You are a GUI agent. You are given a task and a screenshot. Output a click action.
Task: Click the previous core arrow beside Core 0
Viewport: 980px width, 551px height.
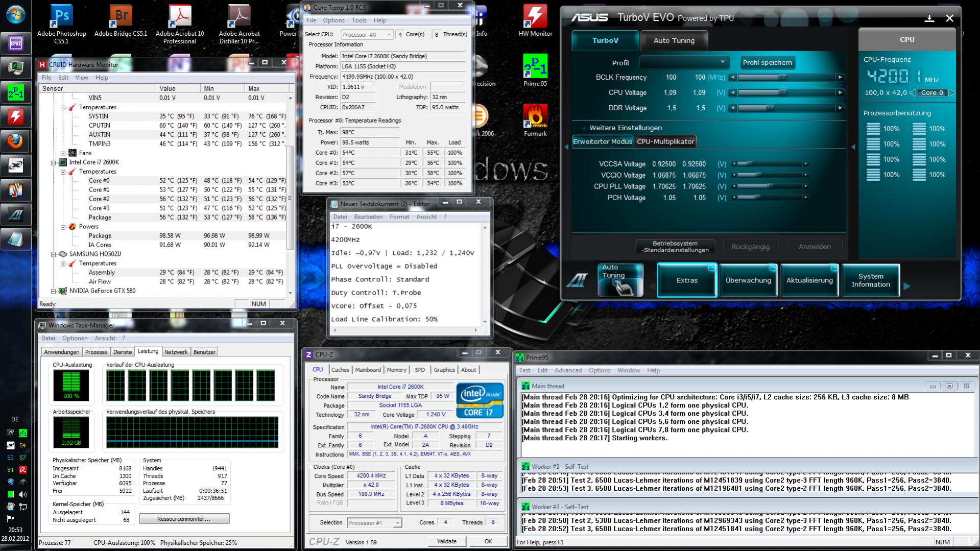click(x=912, y=93)
